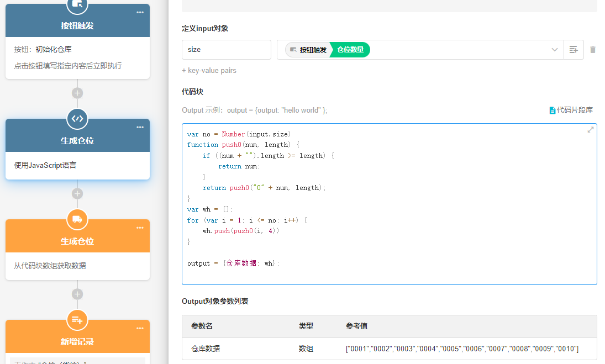Viewport: 605px width, 364px height.
Task: Click the code node's </> icon
Action: [x=77, y=118]
